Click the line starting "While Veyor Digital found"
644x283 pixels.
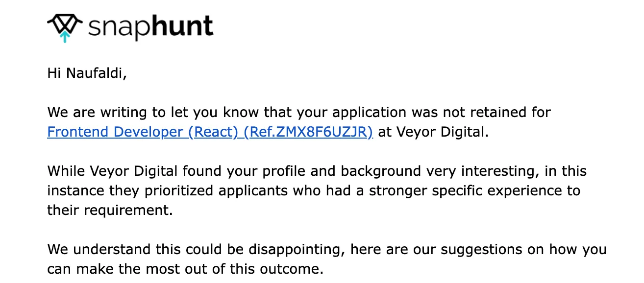pyautogui.click(x=317, y=171)
